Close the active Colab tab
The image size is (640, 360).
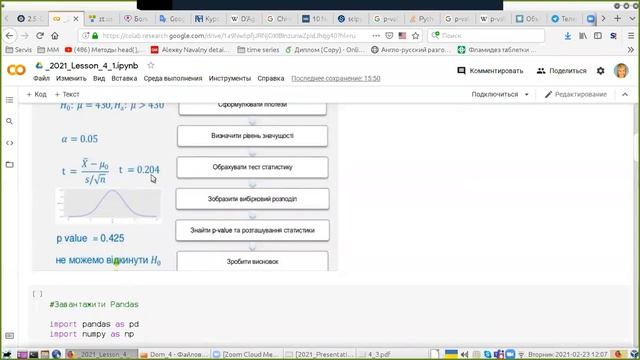click(x=76, y=19)
